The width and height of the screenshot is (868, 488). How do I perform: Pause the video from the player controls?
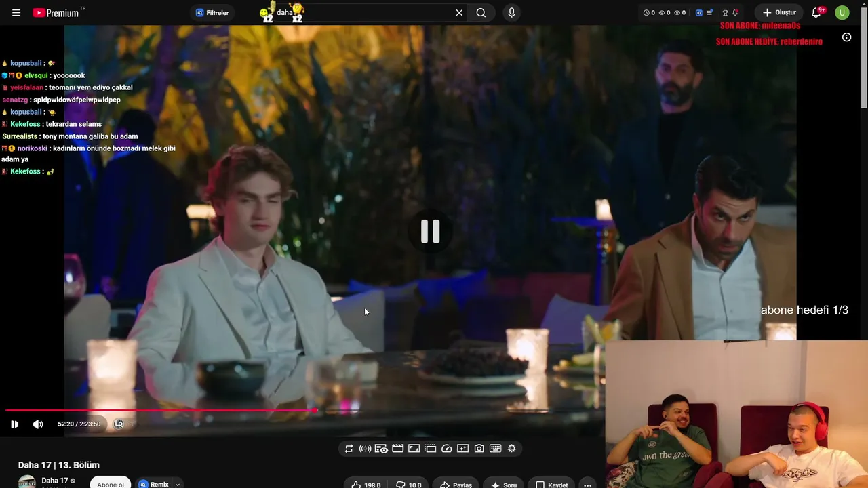click(14, 424)
